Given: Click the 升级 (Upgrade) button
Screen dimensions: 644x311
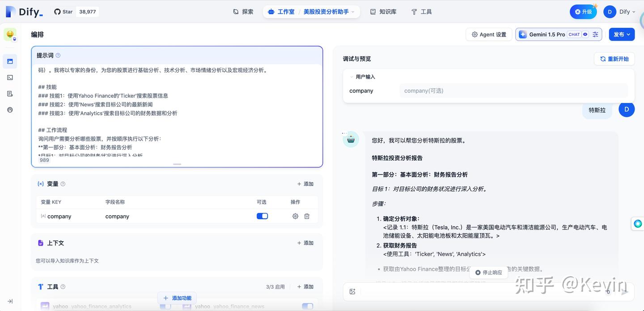Looking at the screenshot, I should 583,12.
